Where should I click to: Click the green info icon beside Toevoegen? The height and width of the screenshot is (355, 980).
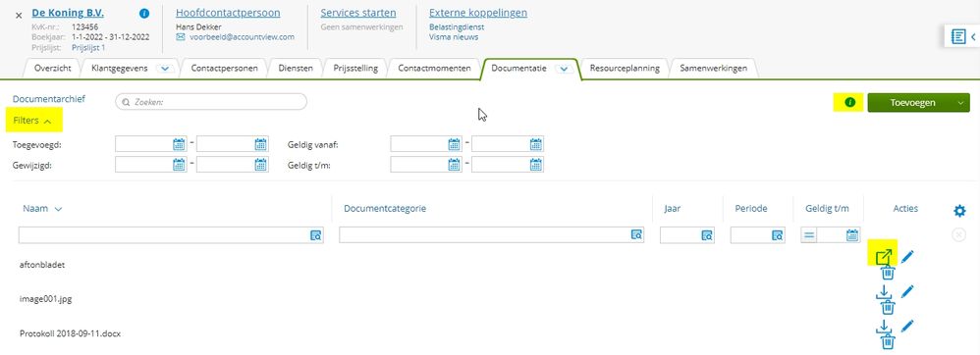coord(849,102)
